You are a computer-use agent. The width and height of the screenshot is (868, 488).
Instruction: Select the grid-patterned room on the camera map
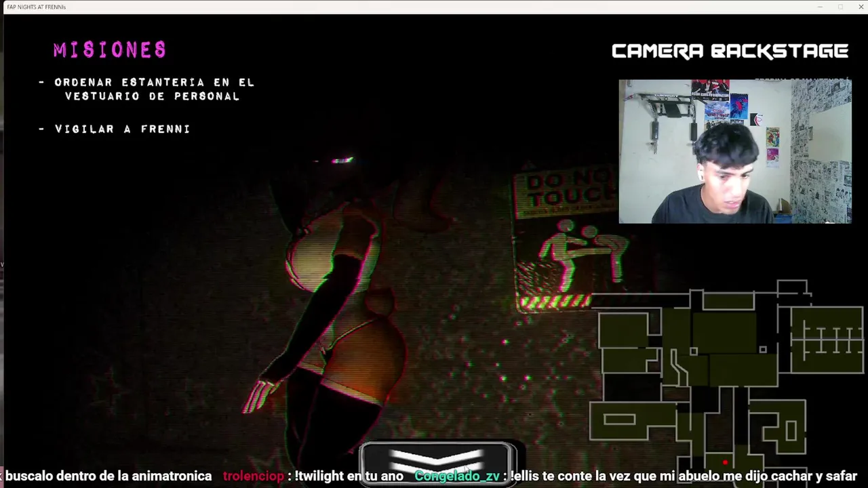827,340
